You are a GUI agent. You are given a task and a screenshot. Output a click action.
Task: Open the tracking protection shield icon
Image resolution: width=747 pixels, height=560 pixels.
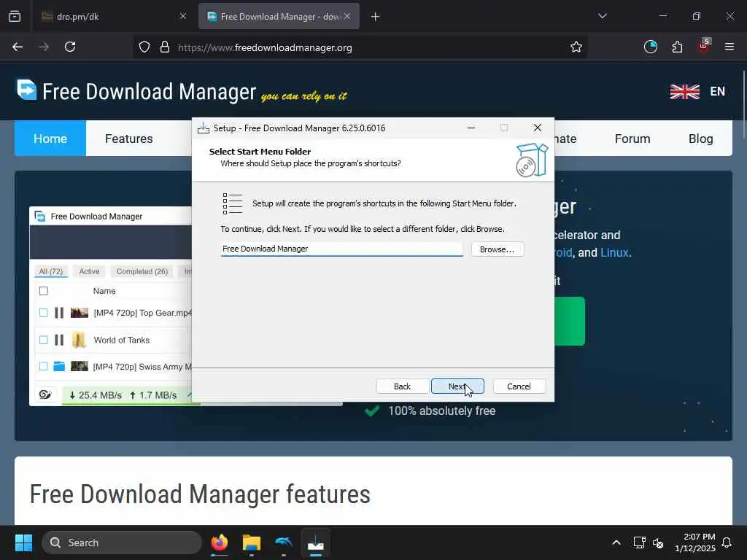tap(144, 47)
